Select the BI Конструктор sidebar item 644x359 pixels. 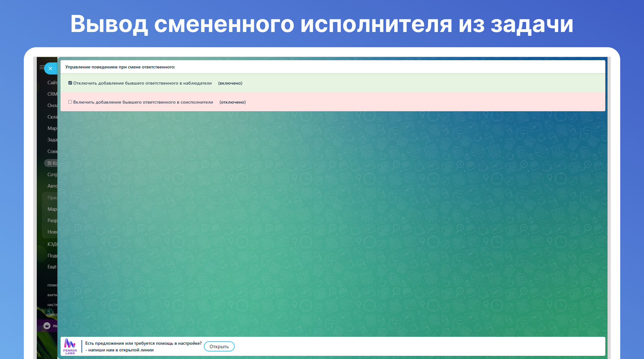click(x=52, y=163)
